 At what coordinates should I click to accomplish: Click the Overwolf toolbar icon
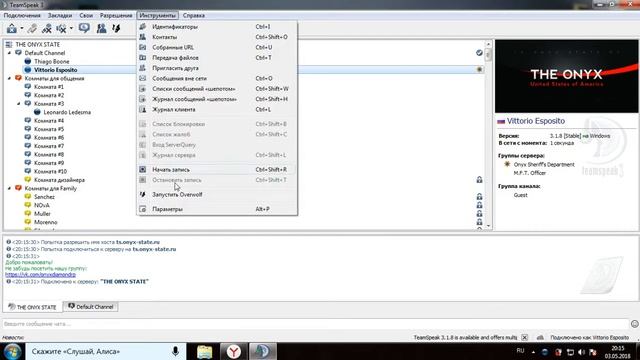tap(116, 28)
